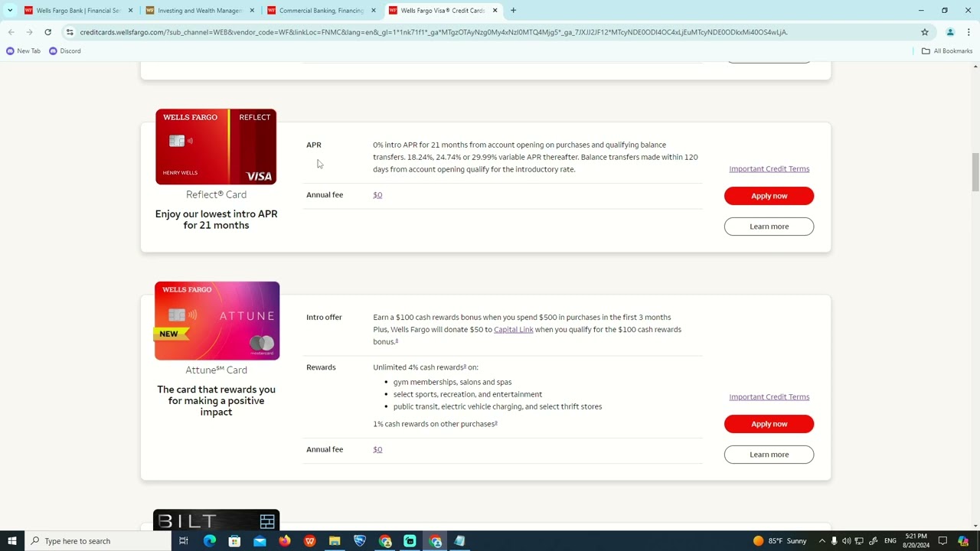Open the tab search dropdown arrow
Image resolution: width=980 pixels, height=551 pixels.
tap(10, 11)
